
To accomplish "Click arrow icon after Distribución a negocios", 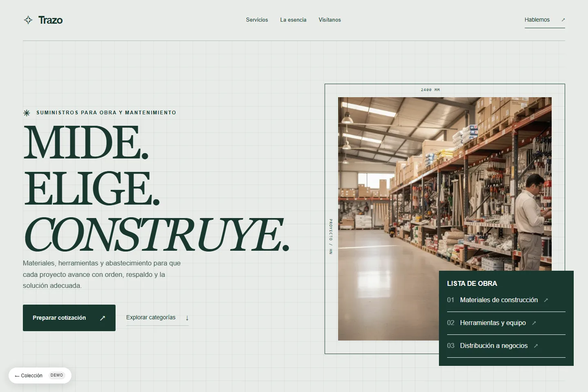I will pyautogui.click(x=536, y=346).
